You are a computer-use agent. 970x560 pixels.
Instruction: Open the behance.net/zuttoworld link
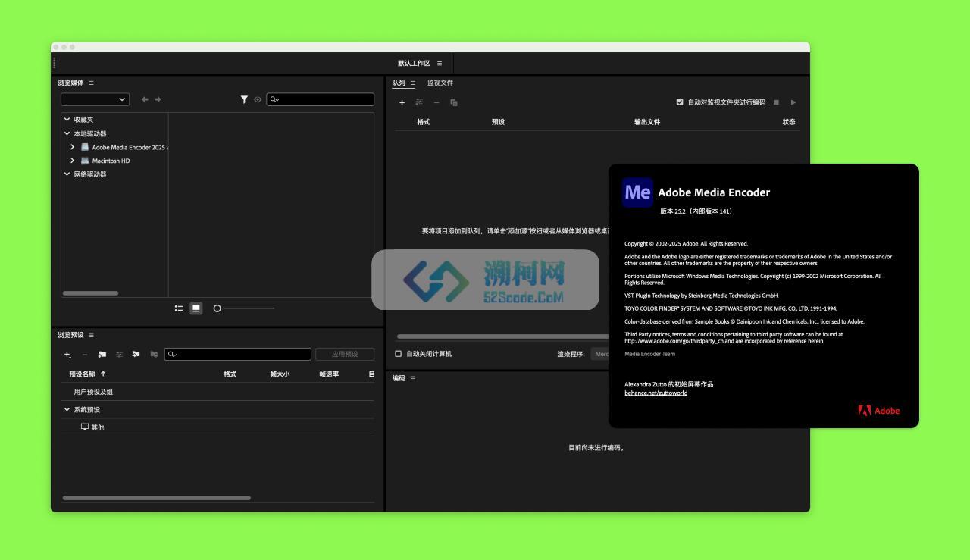656,393
